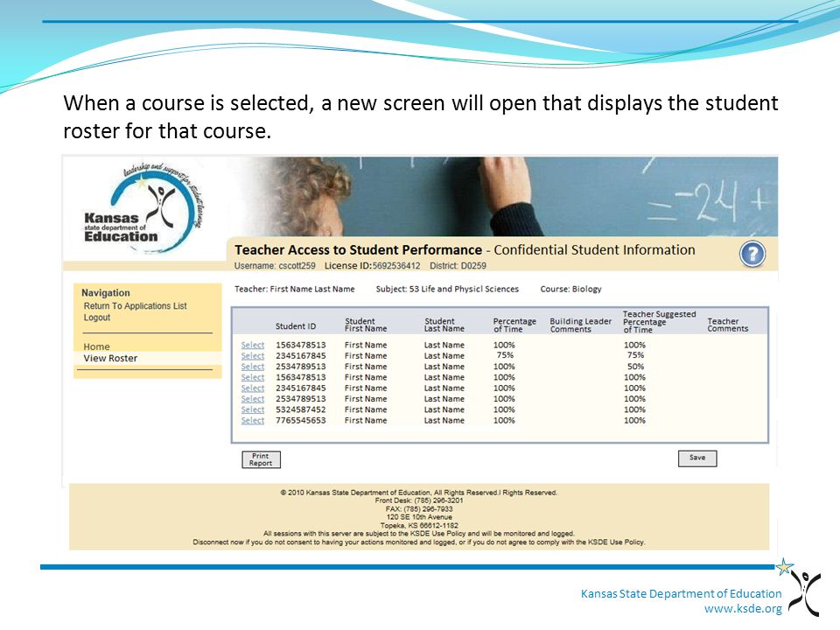
Task: Click the Navigation heading in the side panel
Action: click(x=106, y=293)
